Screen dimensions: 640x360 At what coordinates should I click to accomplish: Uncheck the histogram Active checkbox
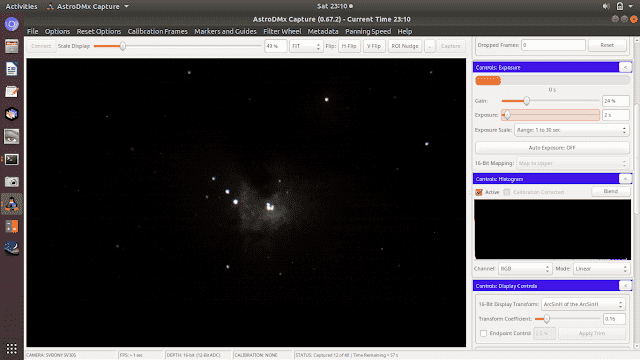tap(479, 192)
